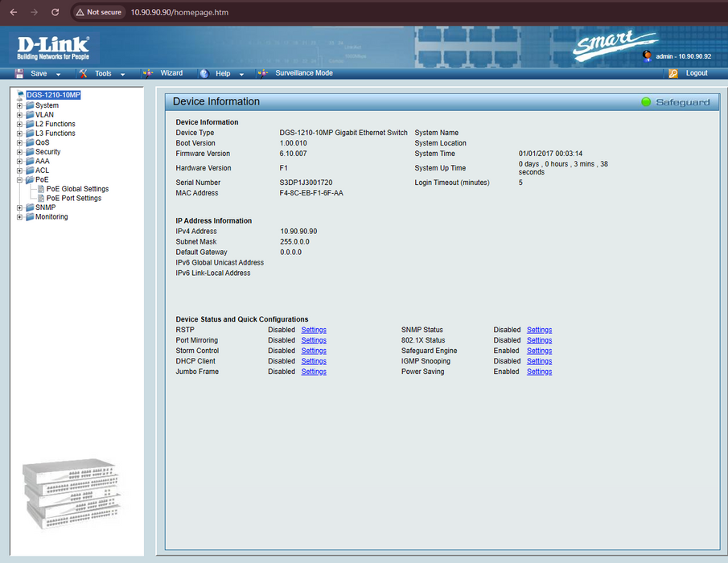Image resolution: width=728 pixels, height=563 pixels.
Task: Click the D-Link logo
Action: [x=53, y=47]
